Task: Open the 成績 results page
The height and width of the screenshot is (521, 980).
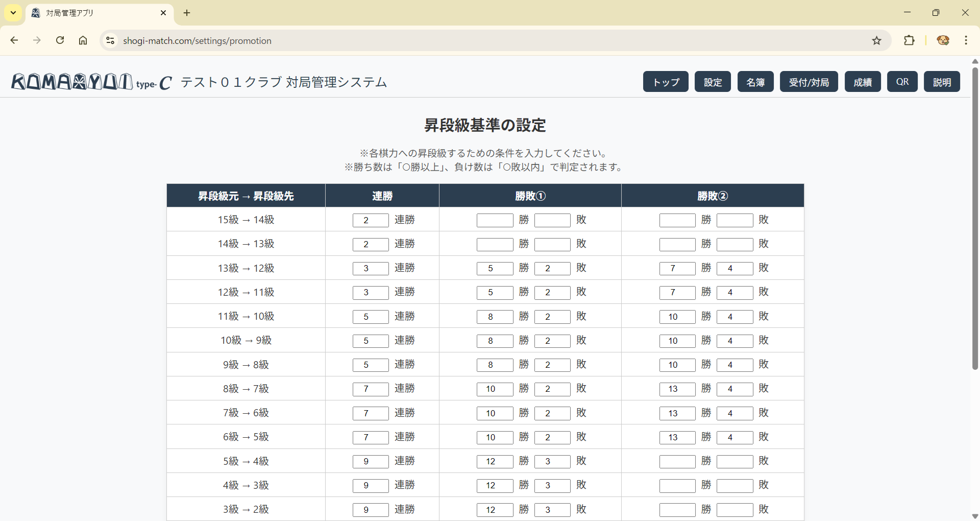Action: 863,82
